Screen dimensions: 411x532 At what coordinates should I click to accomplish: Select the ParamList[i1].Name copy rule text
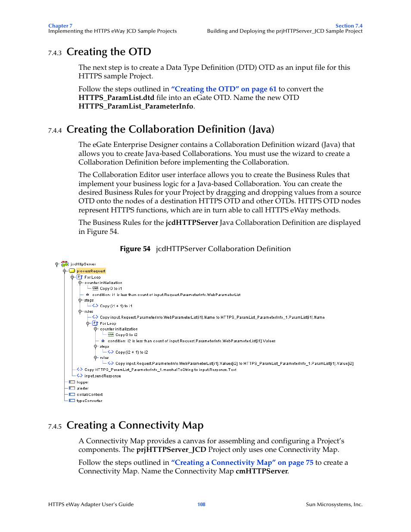[212, 317]
